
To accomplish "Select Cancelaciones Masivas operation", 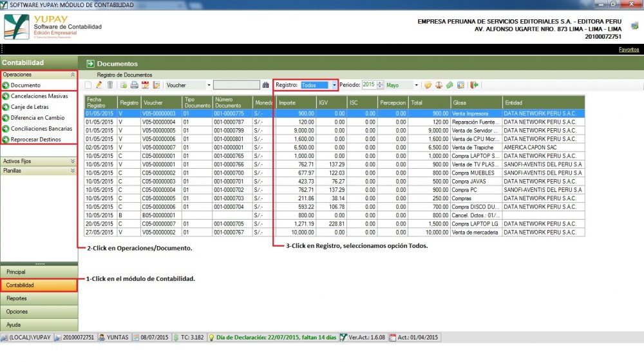I will point(39,96).
